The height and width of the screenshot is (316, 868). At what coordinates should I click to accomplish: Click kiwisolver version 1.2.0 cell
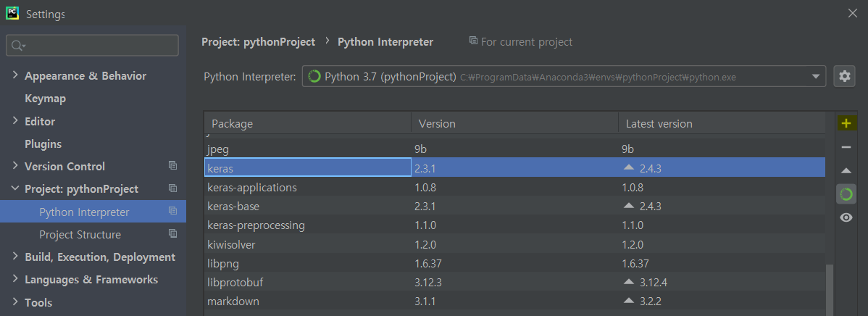[425, 244]
